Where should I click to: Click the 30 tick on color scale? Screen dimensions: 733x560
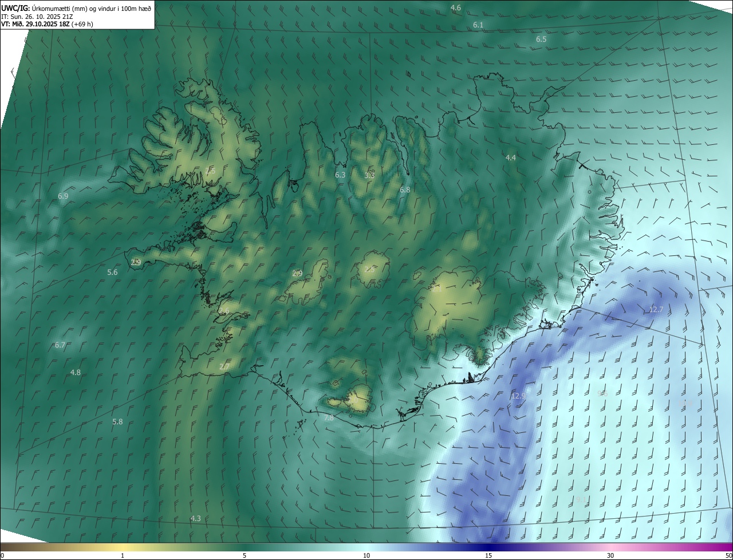[x=610, y=555]
